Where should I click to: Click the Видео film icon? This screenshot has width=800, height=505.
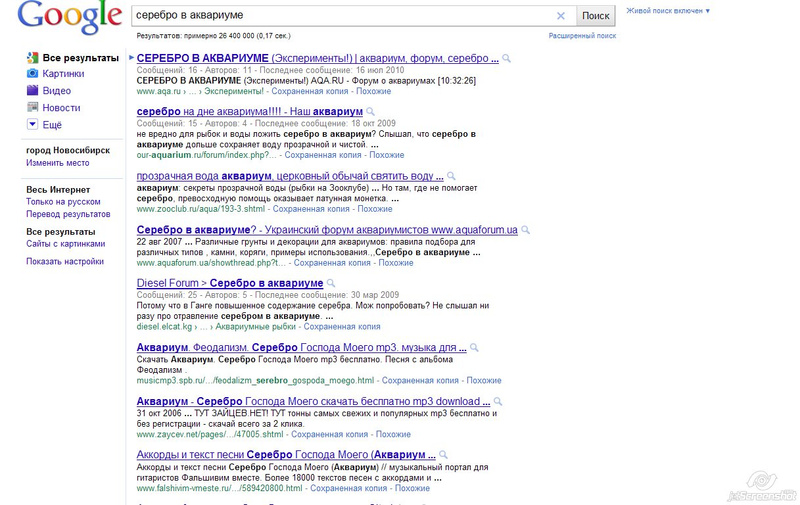coord(32,90)
